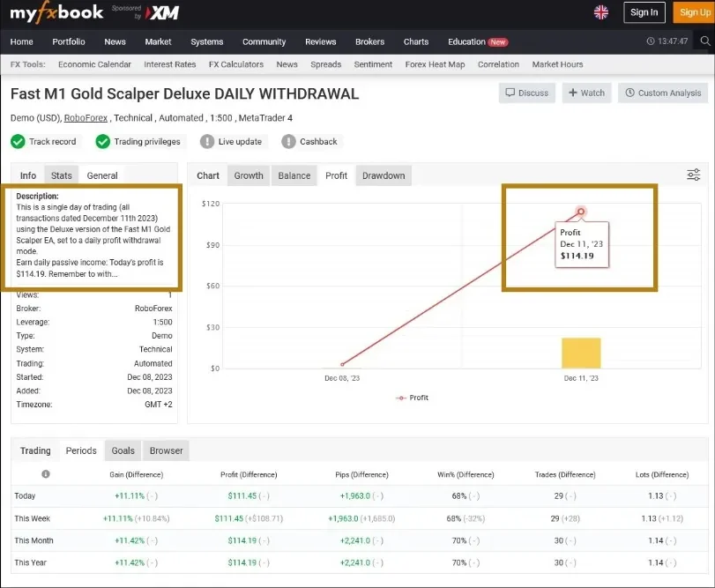Go to Home in the main menu
This screenshot has width=715, height=588.
[x=22, y=42]
